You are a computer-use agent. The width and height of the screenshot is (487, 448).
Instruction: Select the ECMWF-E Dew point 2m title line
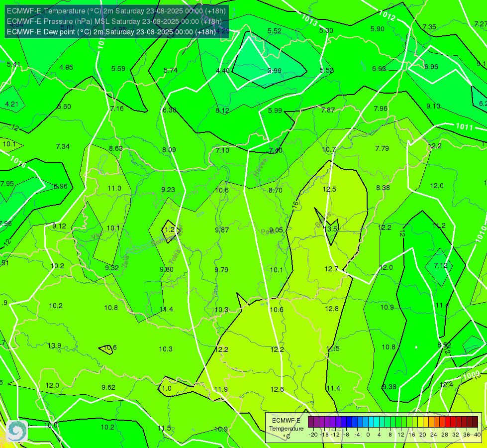(x=111, y=32)
